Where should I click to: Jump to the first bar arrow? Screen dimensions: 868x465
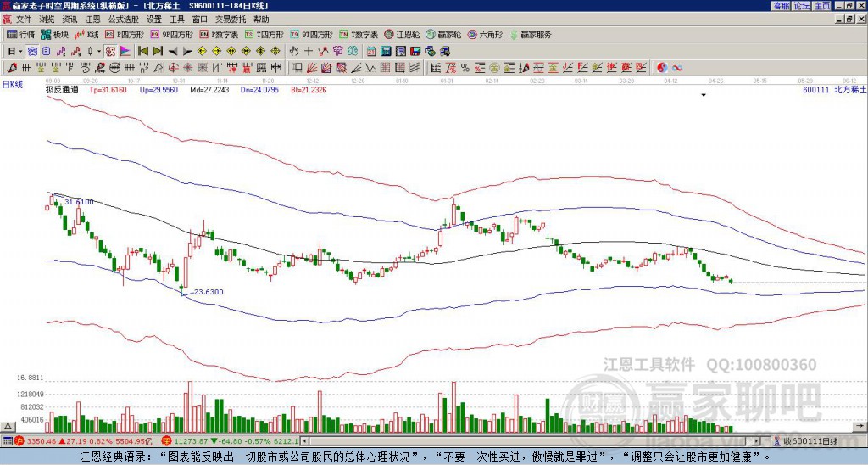(x=142, y=51)
